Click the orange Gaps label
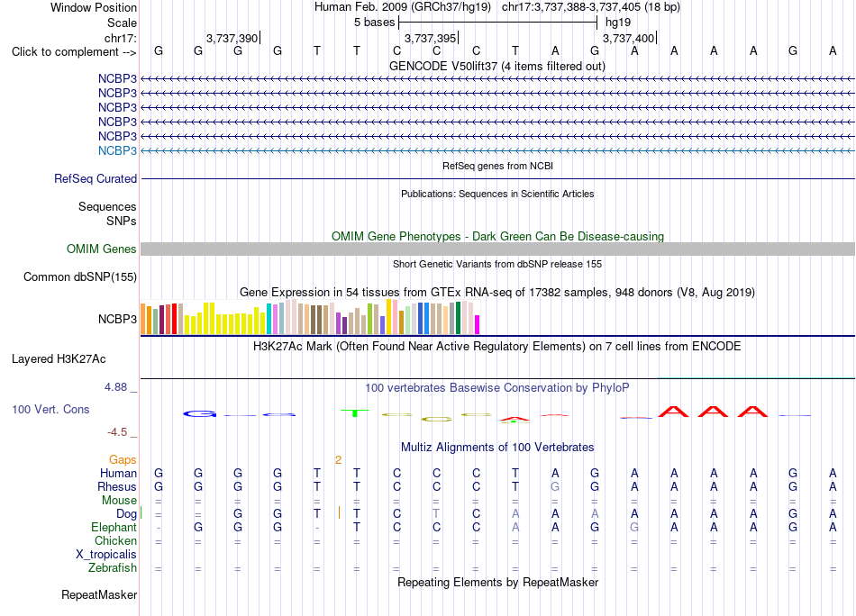The image size is (856, 616). pos(123,460)
